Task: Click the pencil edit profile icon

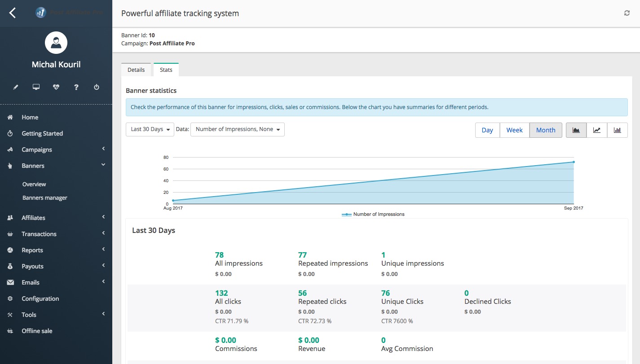Action: tap(16, 87)
